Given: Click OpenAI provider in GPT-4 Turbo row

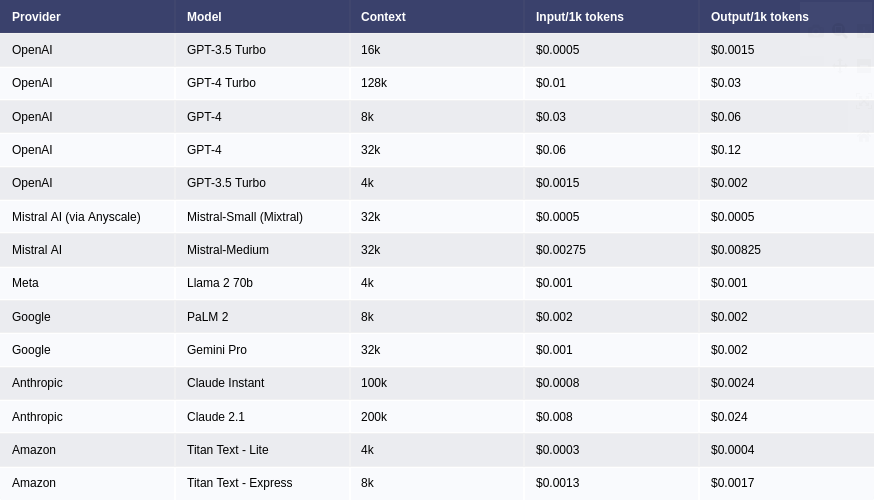Looking at the screenshot, I should (32, 83).
